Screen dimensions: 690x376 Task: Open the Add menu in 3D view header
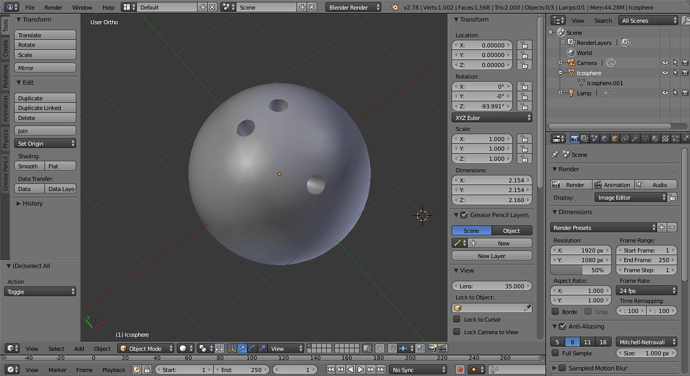pos(79,348)
